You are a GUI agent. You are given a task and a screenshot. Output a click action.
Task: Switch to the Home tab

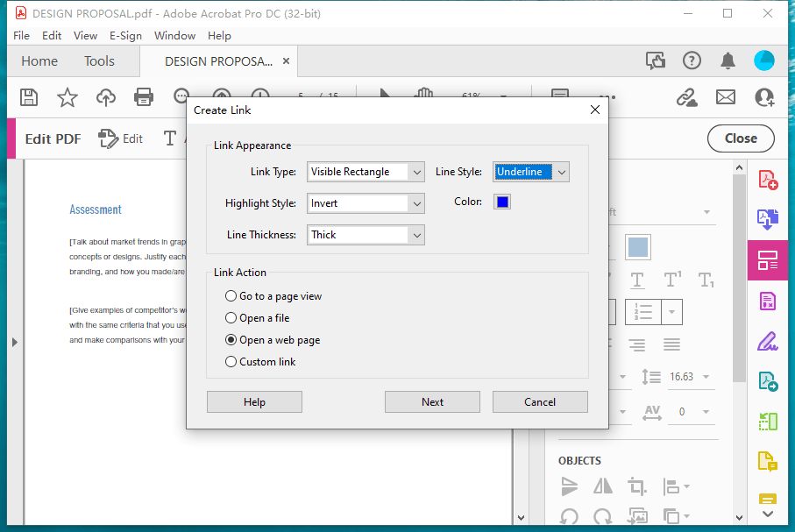pos(39,61)
